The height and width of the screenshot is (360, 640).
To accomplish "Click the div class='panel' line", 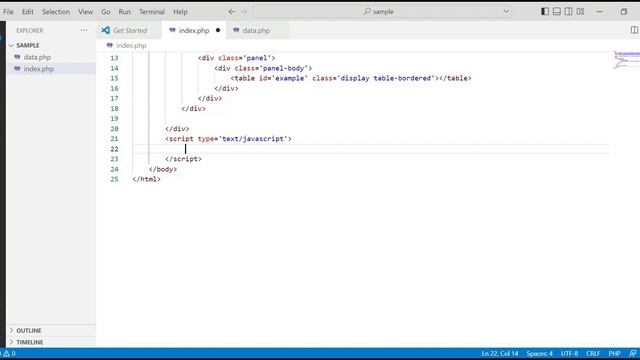I will pos(236,58).
